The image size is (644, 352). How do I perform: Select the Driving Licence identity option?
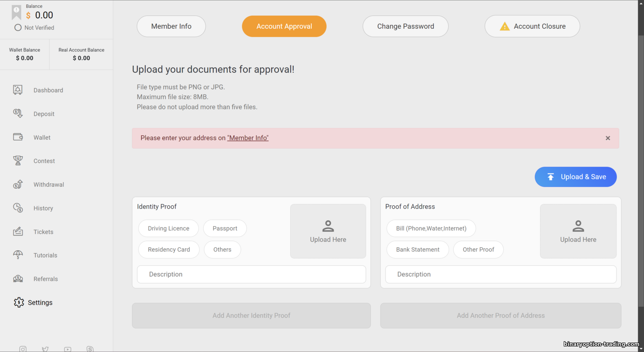click(168, 228)
